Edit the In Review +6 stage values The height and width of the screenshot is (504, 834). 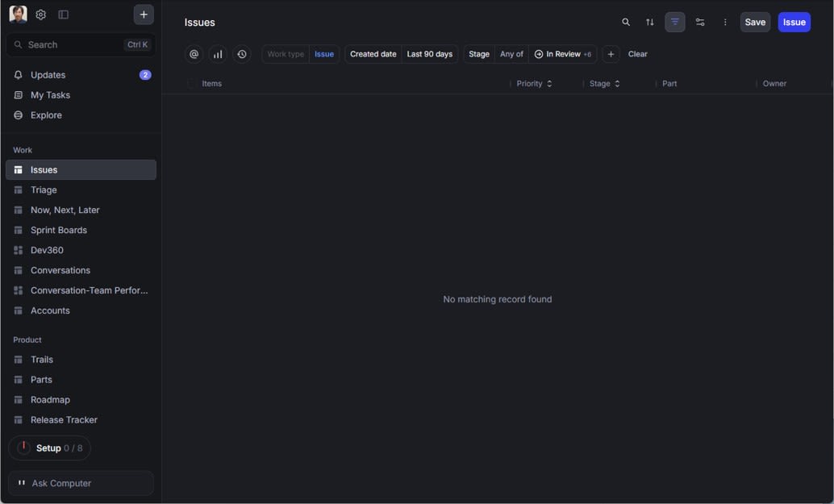click(x=563, y=54)
